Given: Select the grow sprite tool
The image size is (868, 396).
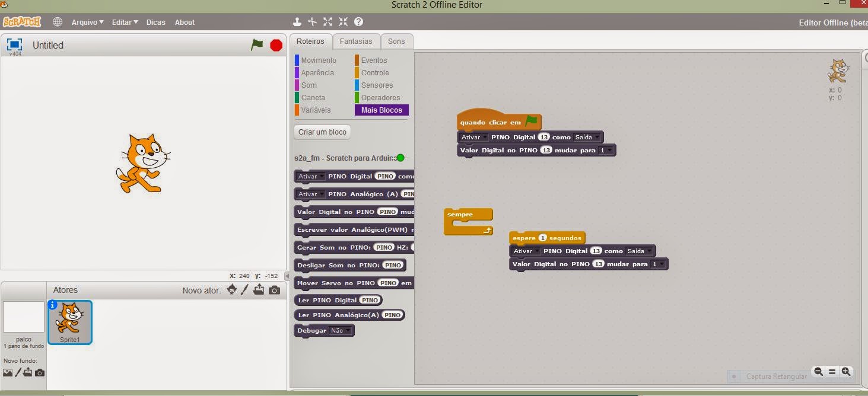Looking at the screenshot, I should click(x=328, y=21).
